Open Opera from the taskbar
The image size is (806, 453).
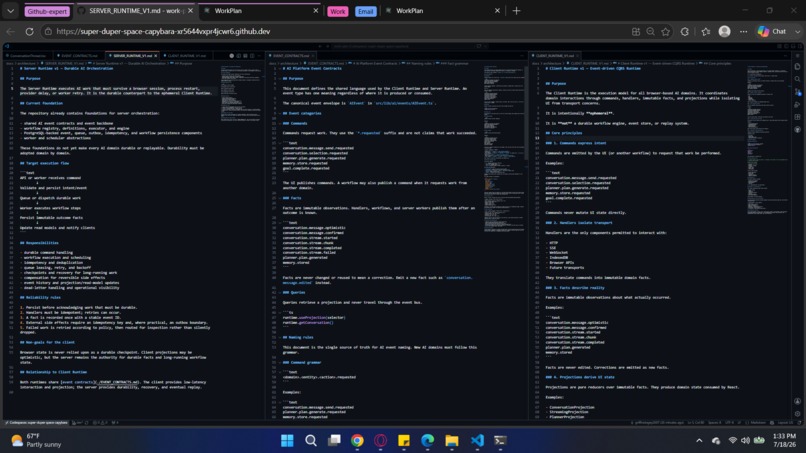pyautogui.click(x=380, y=440)
